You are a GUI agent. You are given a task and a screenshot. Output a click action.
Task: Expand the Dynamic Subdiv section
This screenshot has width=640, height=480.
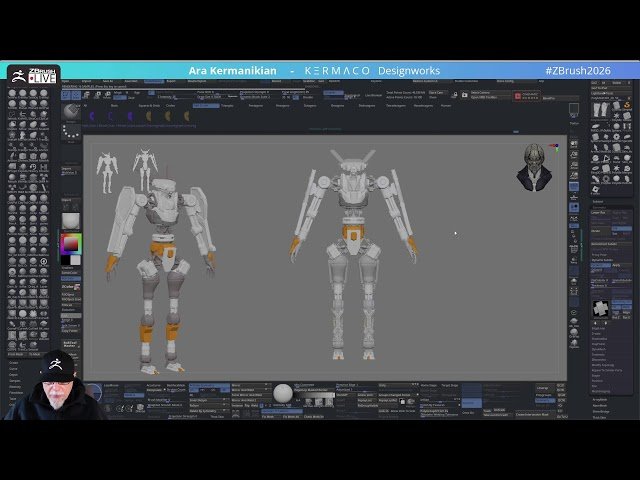pos(602,260)
